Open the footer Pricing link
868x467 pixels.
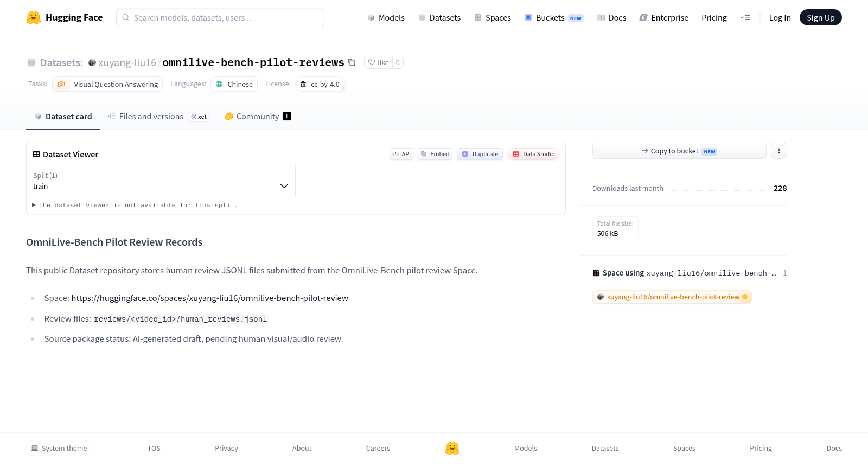click(761, 448)
